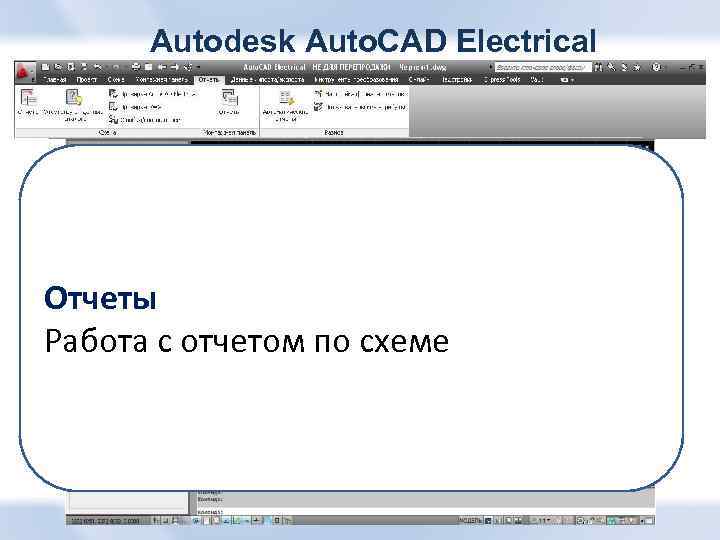Click the Монтажная панель reports icon

tap(229, 97)
